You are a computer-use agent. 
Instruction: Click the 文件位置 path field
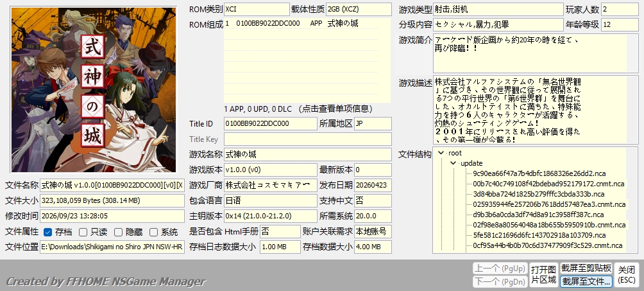[112, 247]
